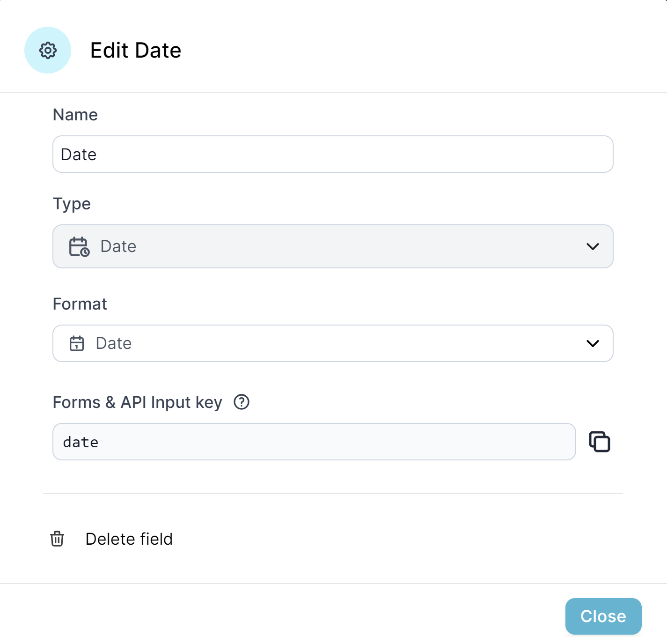The width and height of the screenshot is (667, 644).
Task: Click the Type field label
Action: coord(72,204)
